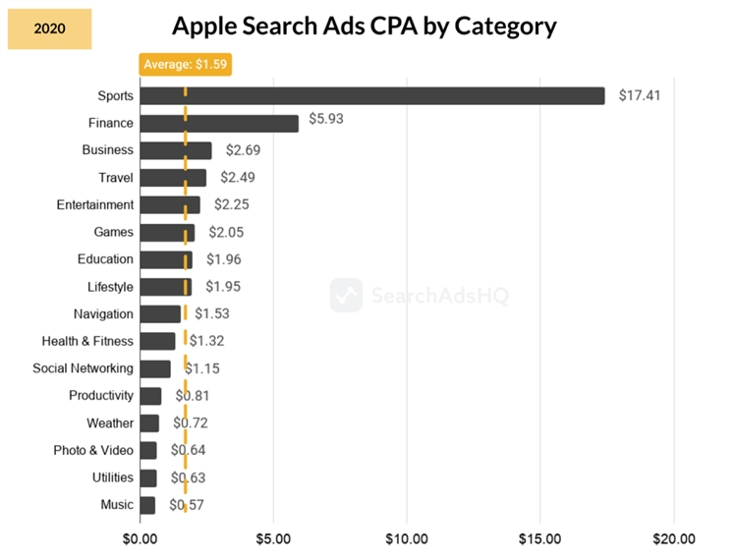The width and height of the screenshot is (737, 560).
Task: Click the Education bar
Action: click(166, 259)
